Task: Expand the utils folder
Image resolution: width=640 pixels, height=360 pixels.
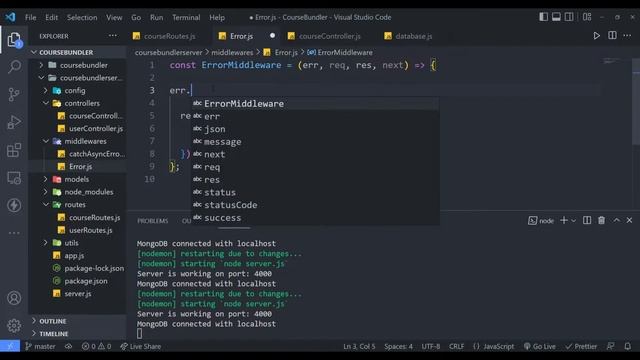Action: click(x=78, y=242)
